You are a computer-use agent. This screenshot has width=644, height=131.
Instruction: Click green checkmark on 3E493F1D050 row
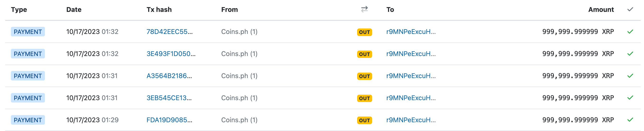(x=630, y=53)
